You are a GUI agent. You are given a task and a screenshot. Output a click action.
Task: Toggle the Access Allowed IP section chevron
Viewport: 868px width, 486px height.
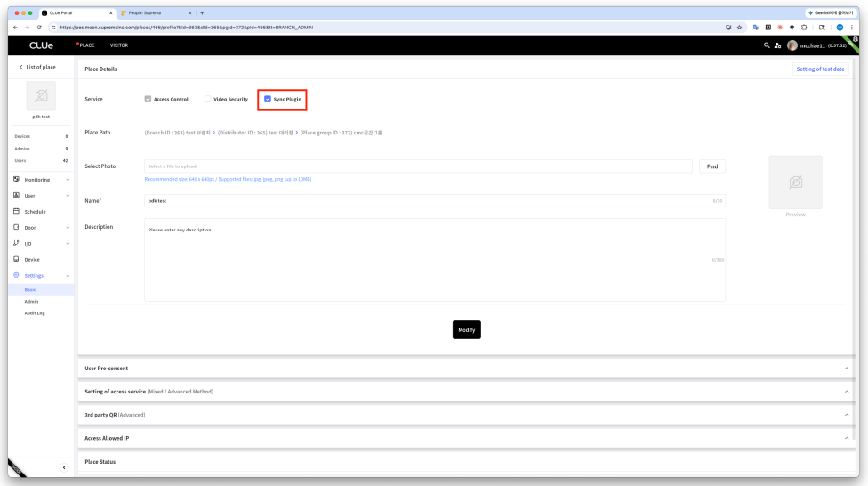(x=847, y=438)
